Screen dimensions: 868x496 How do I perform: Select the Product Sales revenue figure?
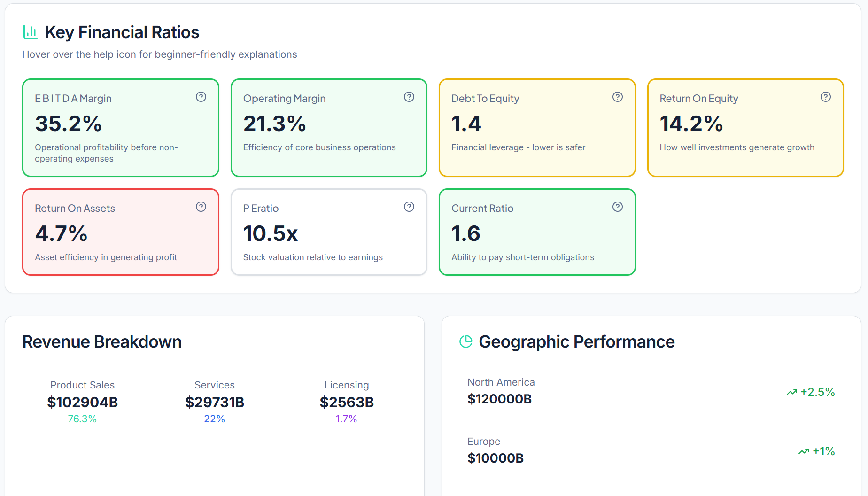[x=82, y=402]
